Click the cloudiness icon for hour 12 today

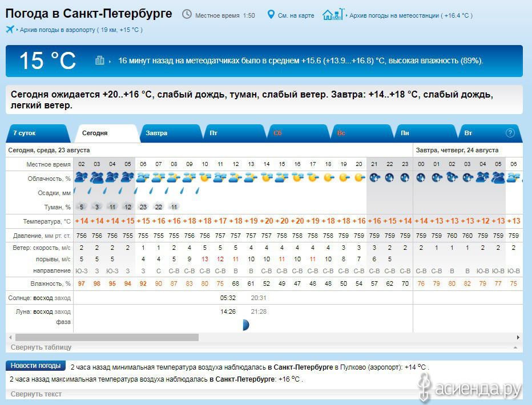236,177
